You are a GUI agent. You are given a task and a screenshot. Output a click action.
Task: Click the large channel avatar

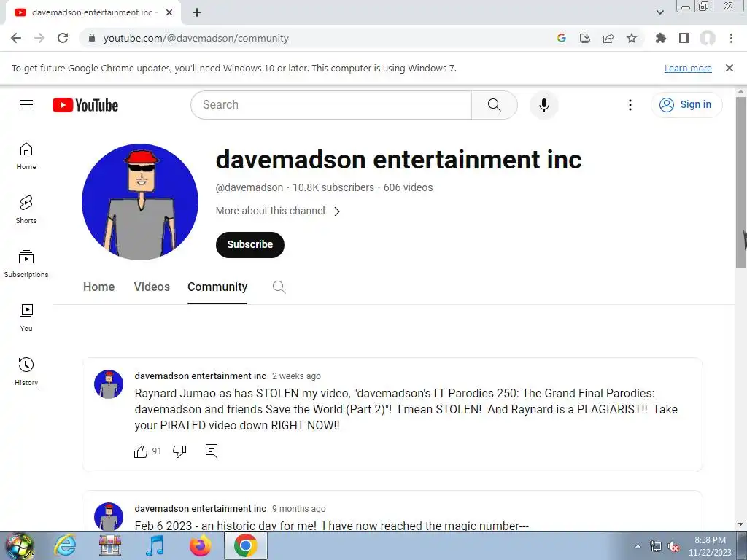click(140, 202)
